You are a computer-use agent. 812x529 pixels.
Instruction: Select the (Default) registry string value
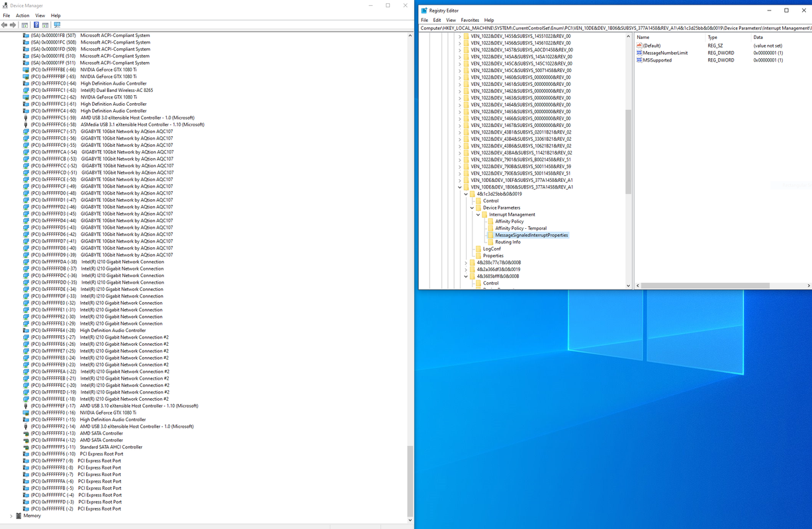click(652, 46)
